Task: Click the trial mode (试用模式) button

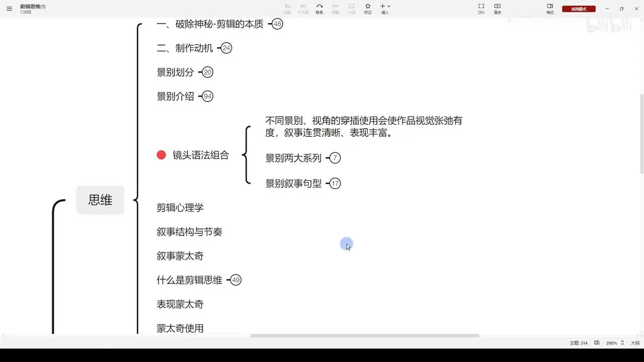Action: (x=579, y=9)
